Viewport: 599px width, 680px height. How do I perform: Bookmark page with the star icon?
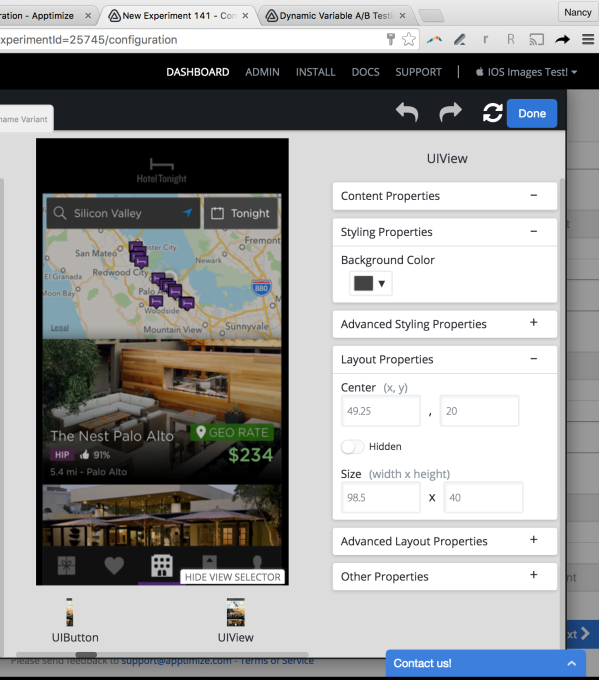[409, 39]
